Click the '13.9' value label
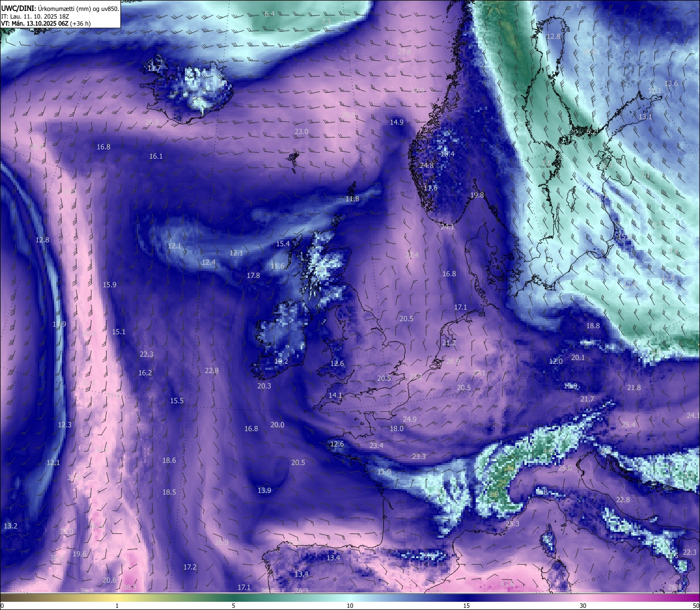 (x=264, y=490)
